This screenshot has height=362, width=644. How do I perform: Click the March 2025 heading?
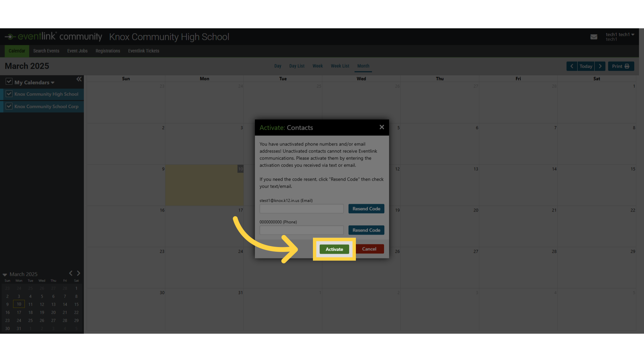click(27, 66)
